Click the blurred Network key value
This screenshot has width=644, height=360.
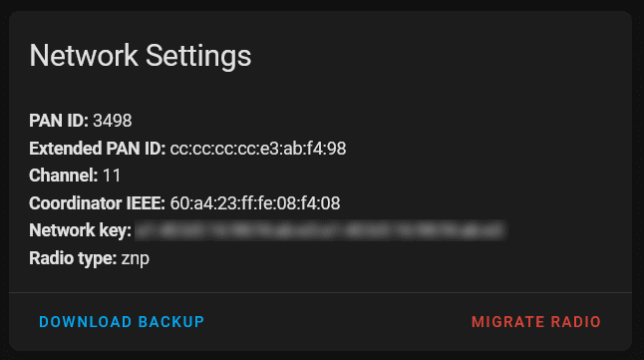321,230
